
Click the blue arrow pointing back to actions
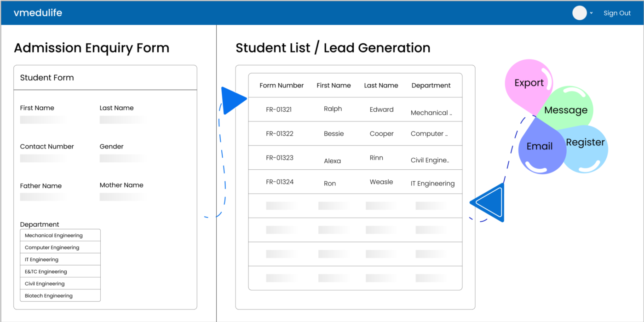pos(488,201)
